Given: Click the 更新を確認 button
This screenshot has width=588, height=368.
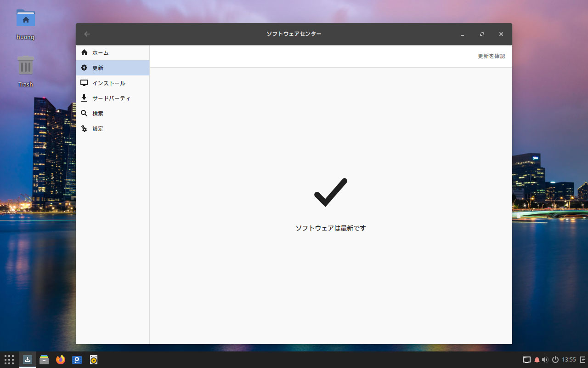Looking at the screenshot, I should point(491,56).
